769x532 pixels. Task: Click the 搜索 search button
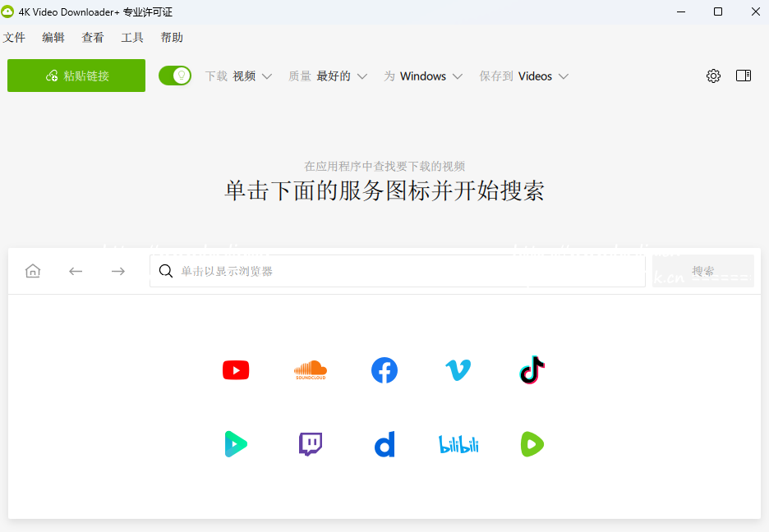pos(702,271)
